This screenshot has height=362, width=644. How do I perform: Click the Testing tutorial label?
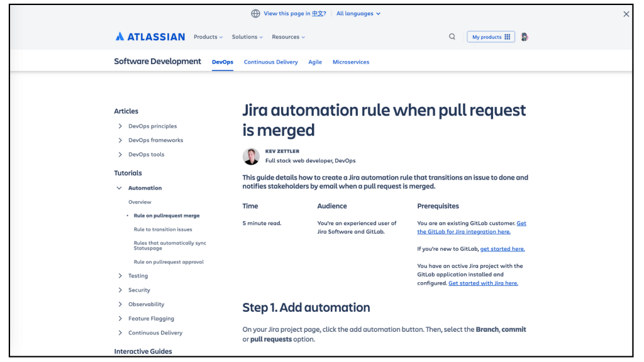coord(138,276)
